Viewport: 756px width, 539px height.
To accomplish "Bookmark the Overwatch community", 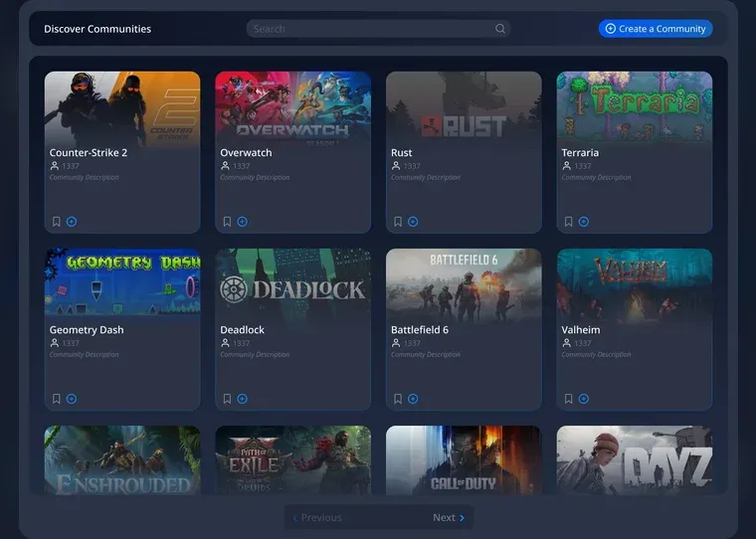I will click(227, 222).
